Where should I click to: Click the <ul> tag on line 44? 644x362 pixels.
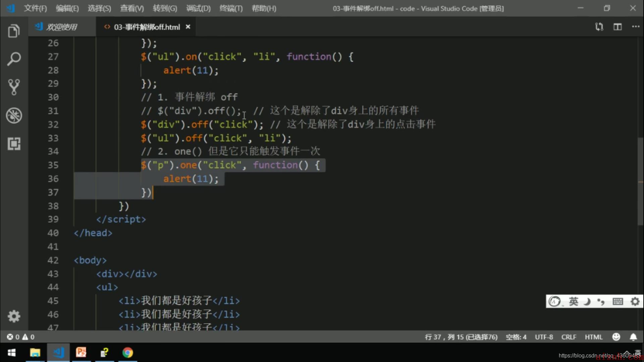[x=107, y=288]
